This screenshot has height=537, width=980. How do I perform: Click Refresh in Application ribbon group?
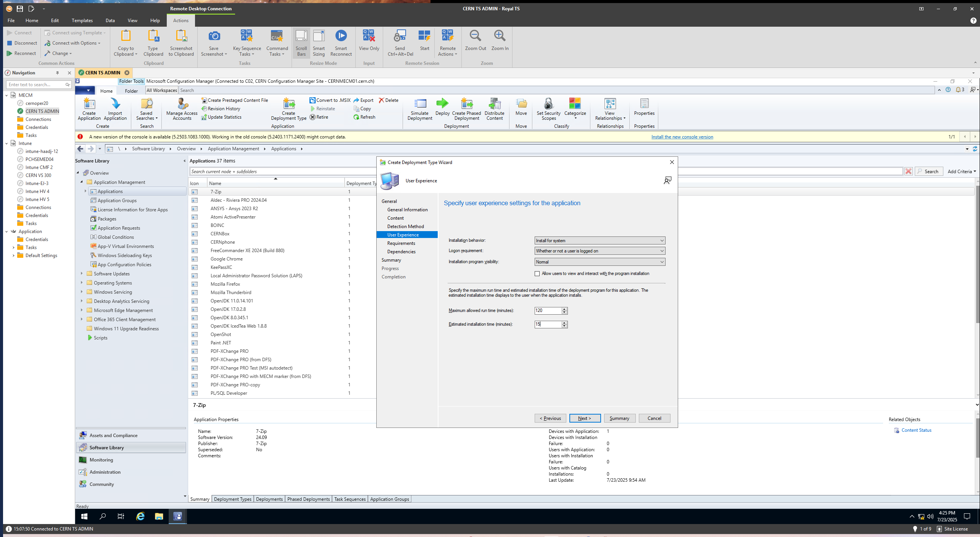364,117
